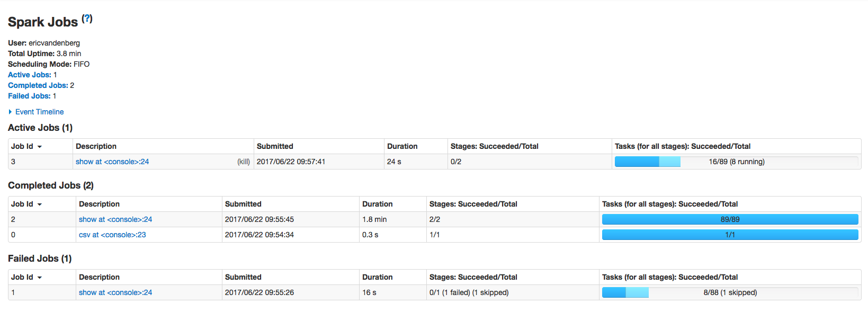
Task: Open completed job csv at <console>:23
Action: (x=112, y=235)
